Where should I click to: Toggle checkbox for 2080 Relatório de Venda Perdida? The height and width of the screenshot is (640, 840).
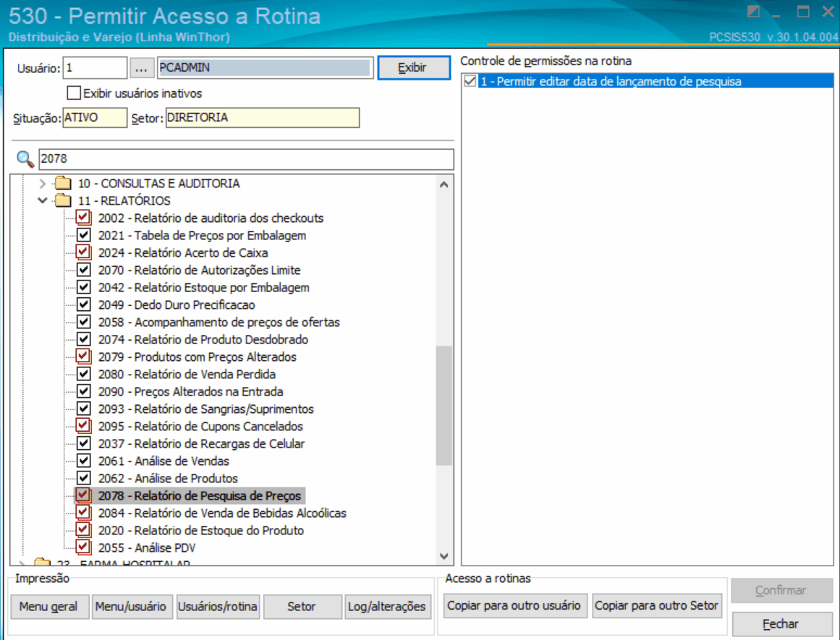(x=84, y=374)
